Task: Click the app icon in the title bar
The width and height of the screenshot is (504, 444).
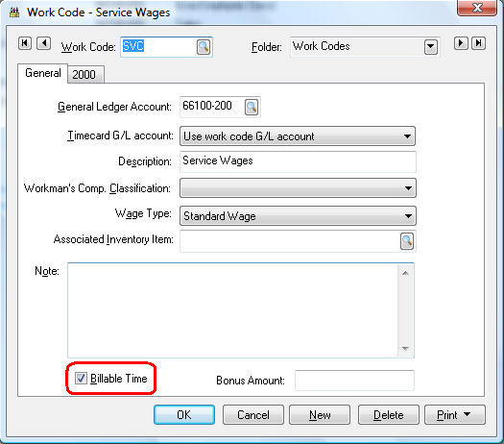Action: (x=14, y=12)
